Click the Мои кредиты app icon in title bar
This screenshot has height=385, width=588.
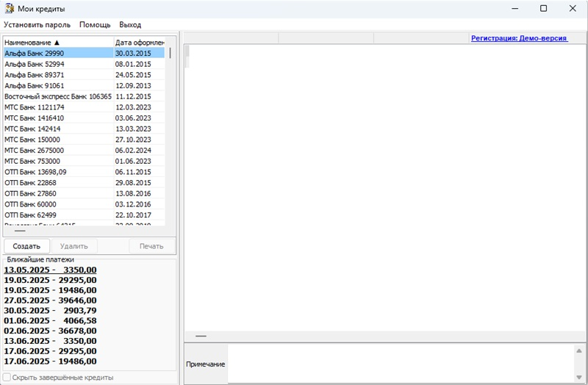pyautogui.click(x=10, y=8)
